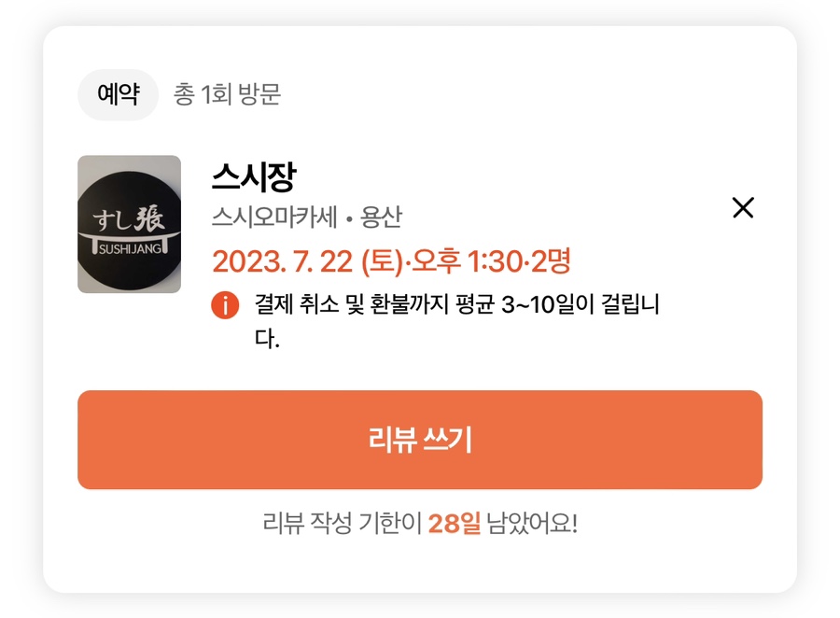The width and height of the screenshot is (840, 618).
Task: Click the 스시오마카세 category label
Action: [274, 218]
